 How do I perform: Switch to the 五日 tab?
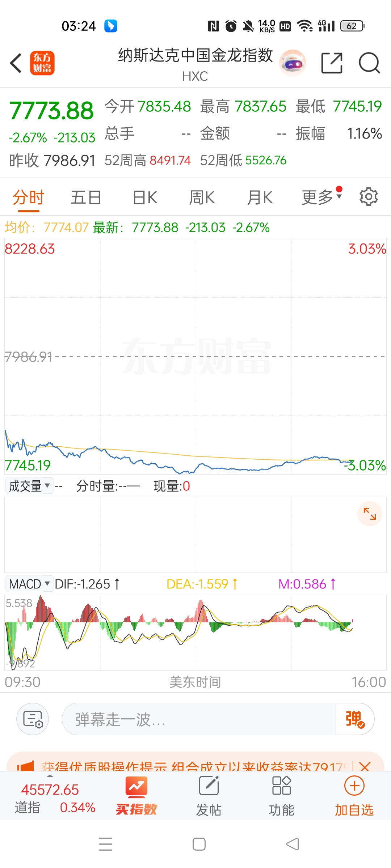pyautogui.click(x=86, y=197)
